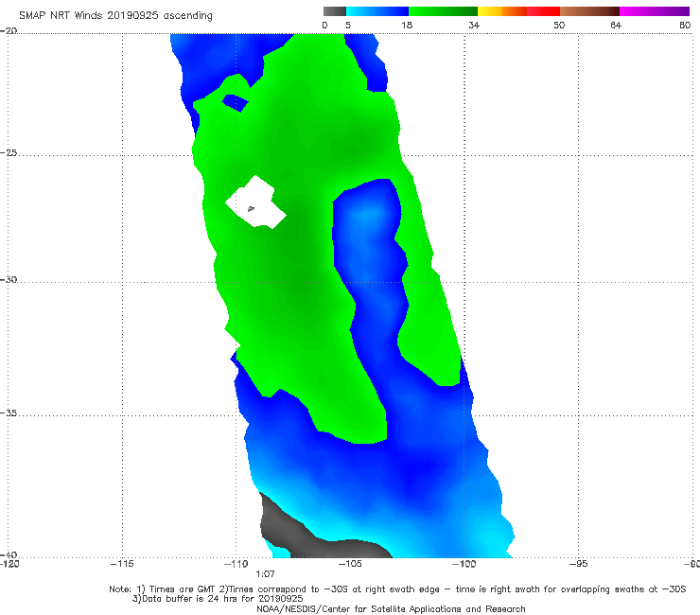Click the green segment of the color bar
This screenshot has width=700, height=615.
[443, 11]
